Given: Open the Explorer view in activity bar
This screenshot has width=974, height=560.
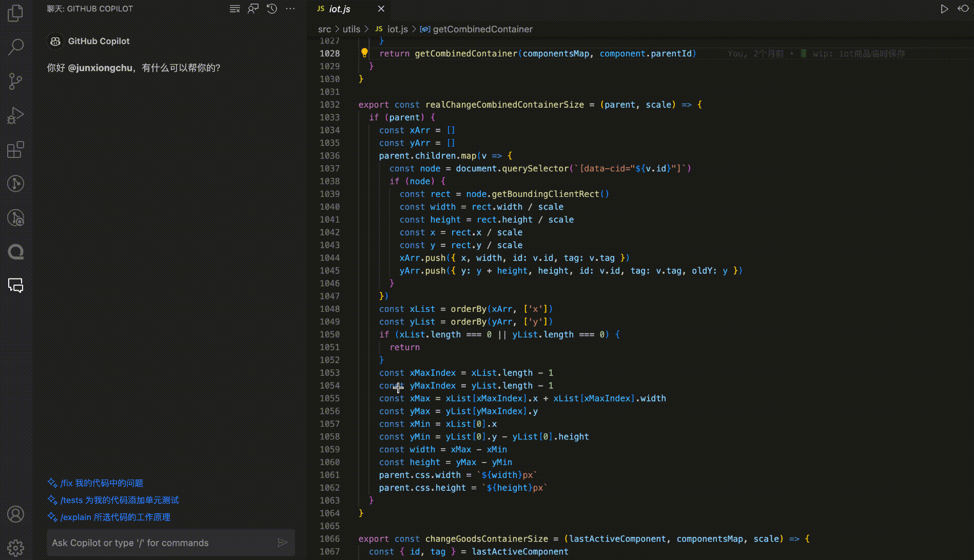Looking at the screenshot, I should [15, 13].
